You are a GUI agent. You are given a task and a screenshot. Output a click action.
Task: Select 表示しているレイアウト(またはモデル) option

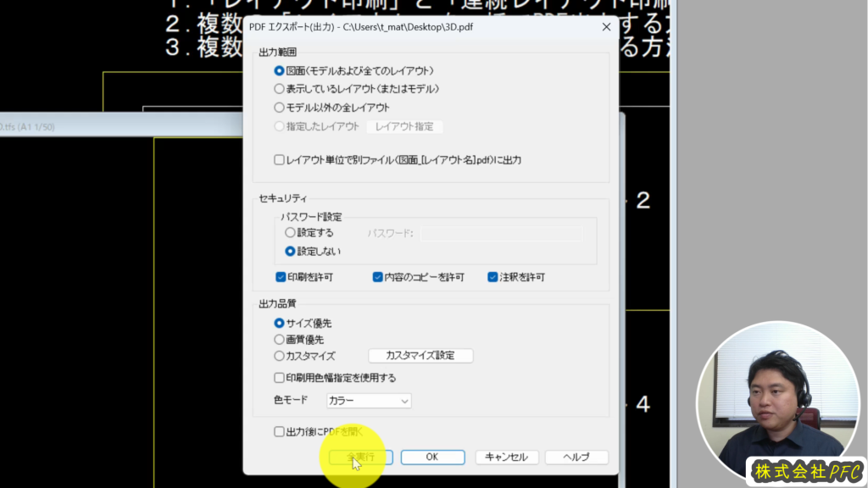pos(279,89)
